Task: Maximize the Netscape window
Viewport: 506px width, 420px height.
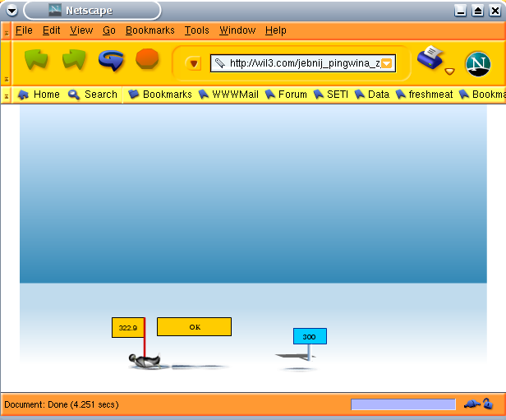Action: click(x=477, y=11)
